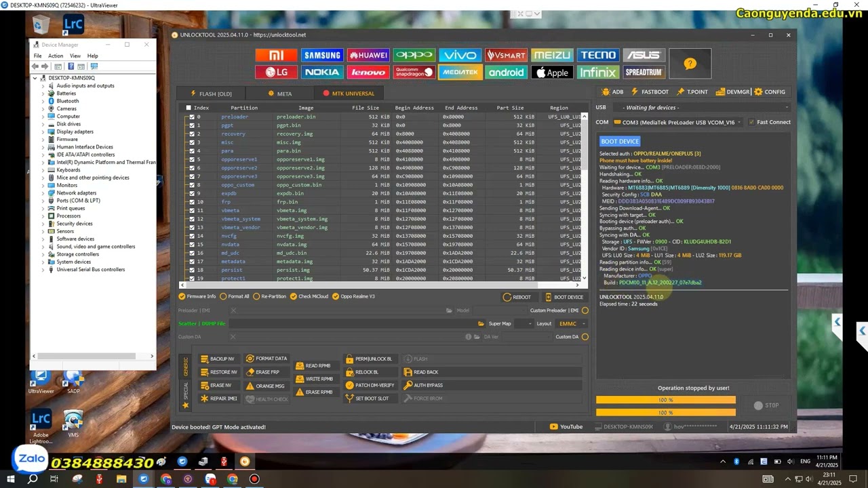Enable the Format All option
Image resolution: width=868 pixels, height=488 pixels.
tap(234, 296)
